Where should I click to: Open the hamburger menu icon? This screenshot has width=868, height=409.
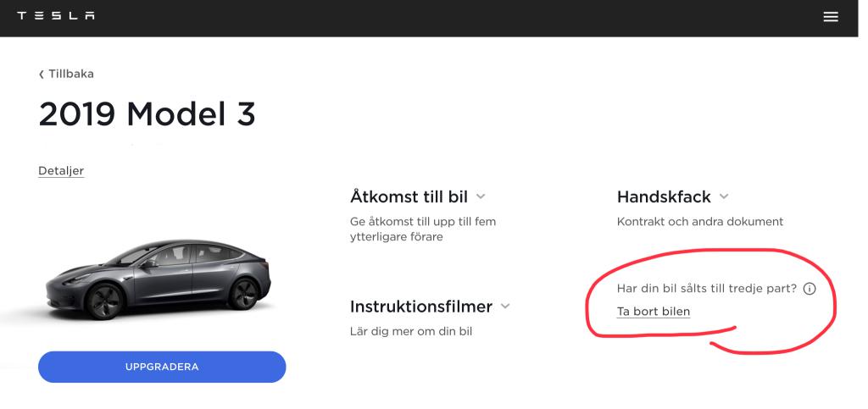(831, 17)
